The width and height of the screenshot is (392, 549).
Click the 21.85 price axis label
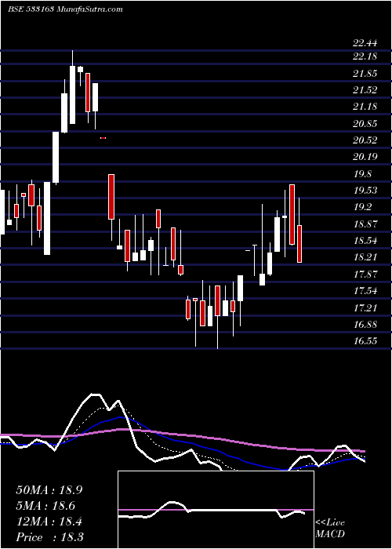[365, 74]
